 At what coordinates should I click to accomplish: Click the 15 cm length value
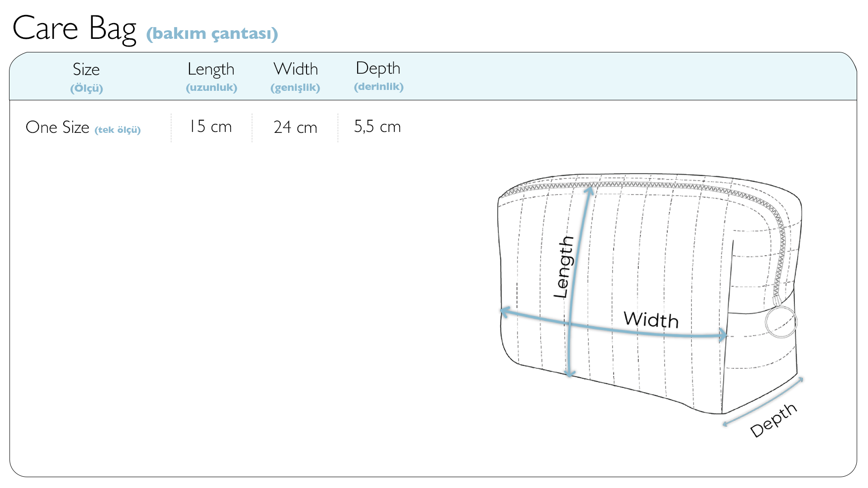pos(210,127)
